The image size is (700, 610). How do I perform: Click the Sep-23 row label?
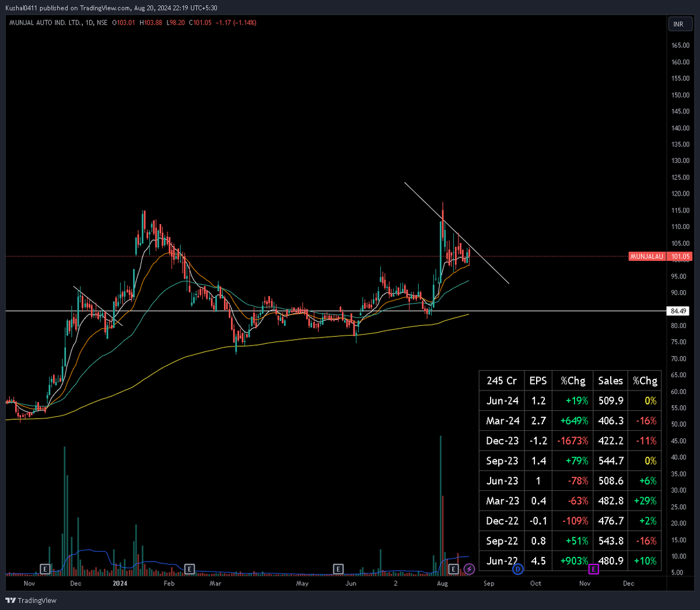pyautogui.click(x=502, y=461)
